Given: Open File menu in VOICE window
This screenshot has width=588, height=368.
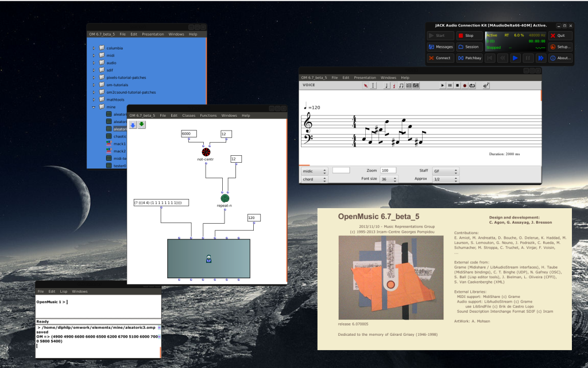Looking at the screenshot, I should coord(335,78).
